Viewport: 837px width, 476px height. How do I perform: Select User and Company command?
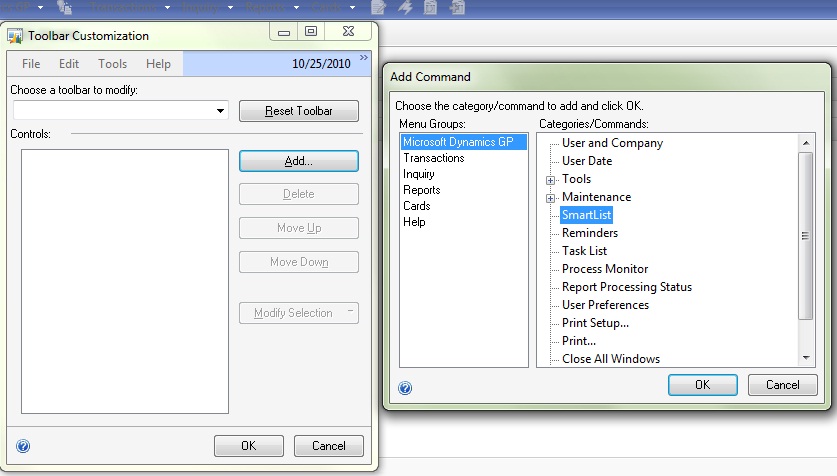[612, 143]
